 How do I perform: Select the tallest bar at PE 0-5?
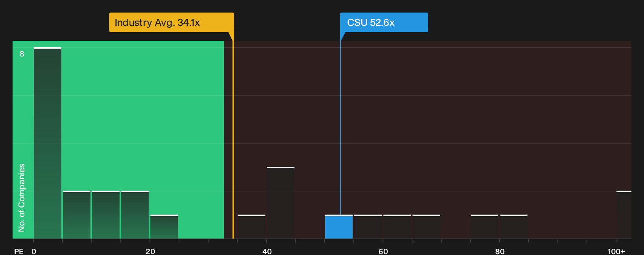click(48, 143)
